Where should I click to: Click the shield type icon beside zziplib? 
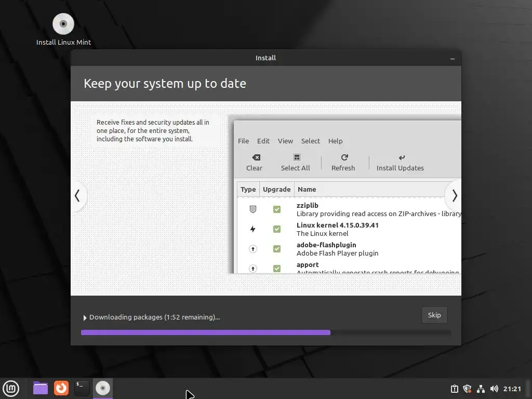pos(253,209)
